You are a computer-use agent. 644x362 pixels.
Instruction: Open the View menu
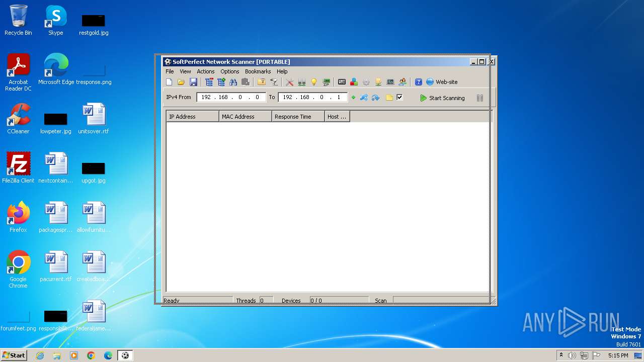pyautogui.click(x=185, y=71)
